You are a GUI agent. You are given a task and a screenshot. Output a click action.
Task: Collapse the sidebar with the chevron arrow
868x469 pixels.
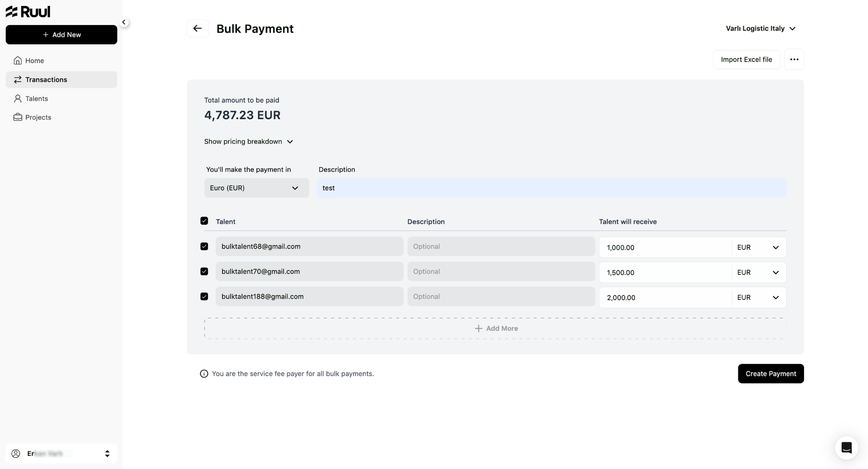124,22
